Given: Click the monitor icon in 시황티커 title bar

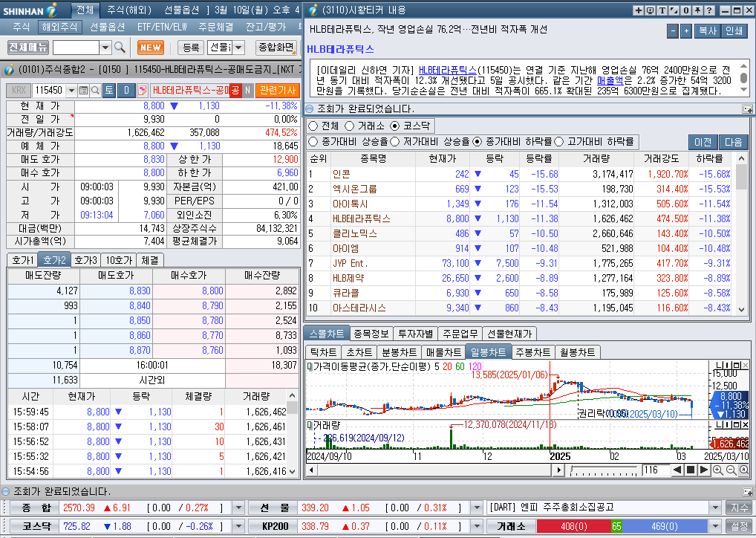Looking at the screenshot, I should click(x=650, y=10).
